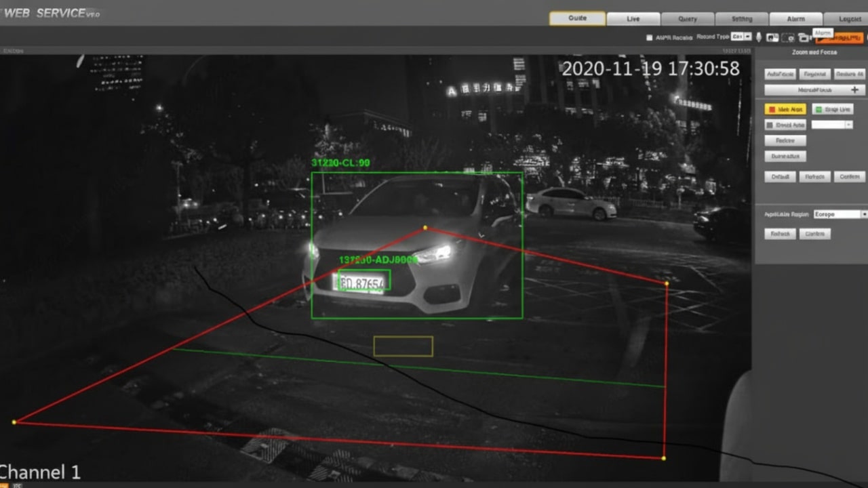This screenshot has height=488, width=868.
Task: Open the Record Type dropdown
Action: point(741,37)
